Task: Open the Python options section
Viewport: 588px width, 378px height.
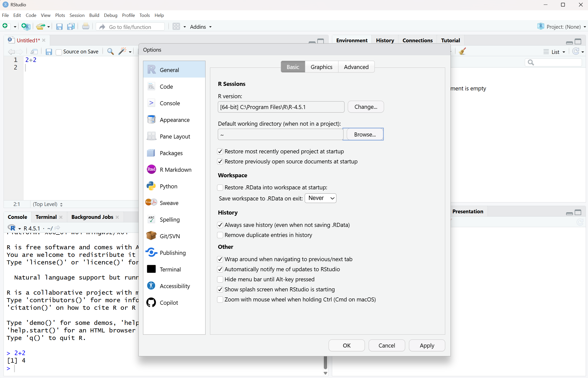Action: pos(168,186)
